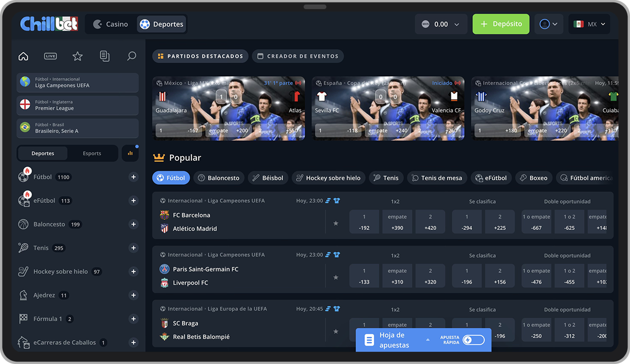Toggle the Apuesta Rápida switch
Screen dimensions: 630x364
coord(474,340)
